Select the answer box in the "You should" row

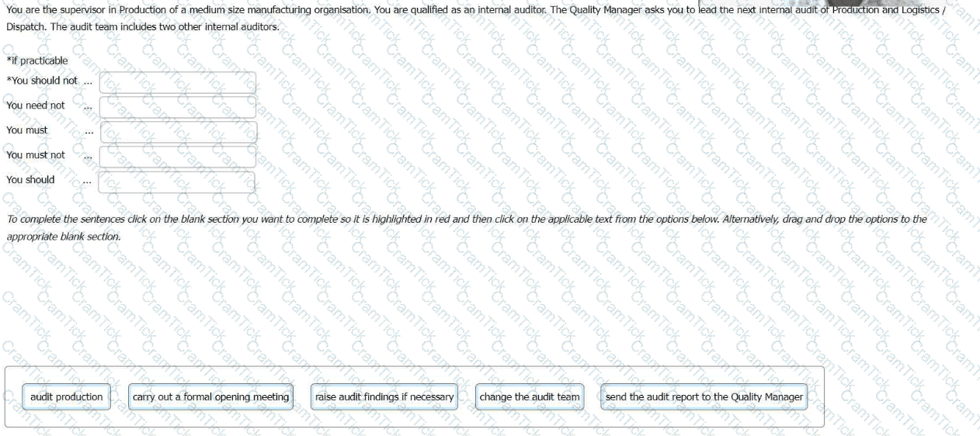pyautogui.click(x=177, y=182)
